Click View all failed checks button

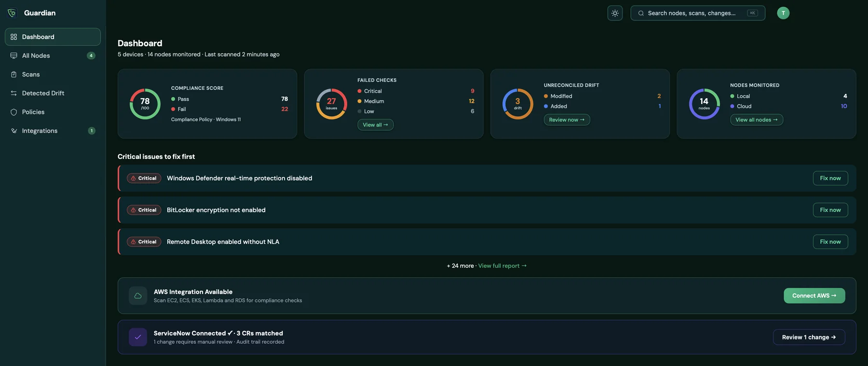click(375, 125)
